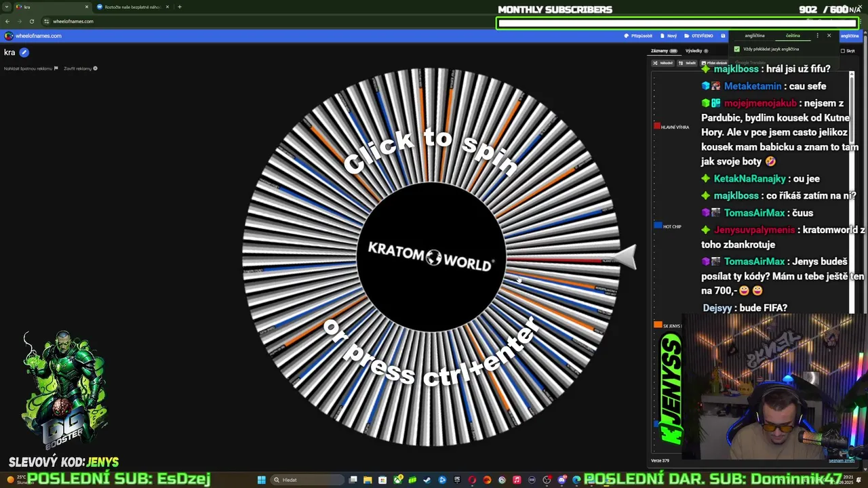This screenshot has height=488, width=868.
Task: Click the wheelofnames.com logo in blue header
Action: tap(33, 36)
